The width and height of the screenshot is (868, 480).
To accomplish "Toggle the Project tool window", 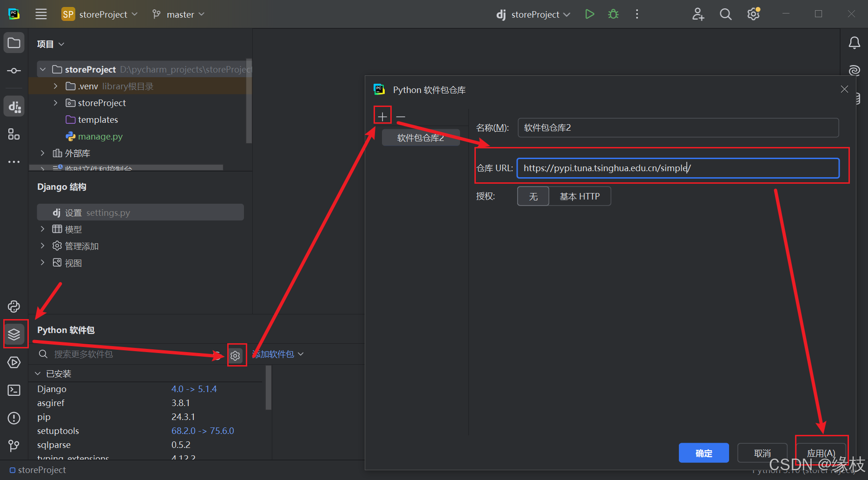I will coord(13,42).
